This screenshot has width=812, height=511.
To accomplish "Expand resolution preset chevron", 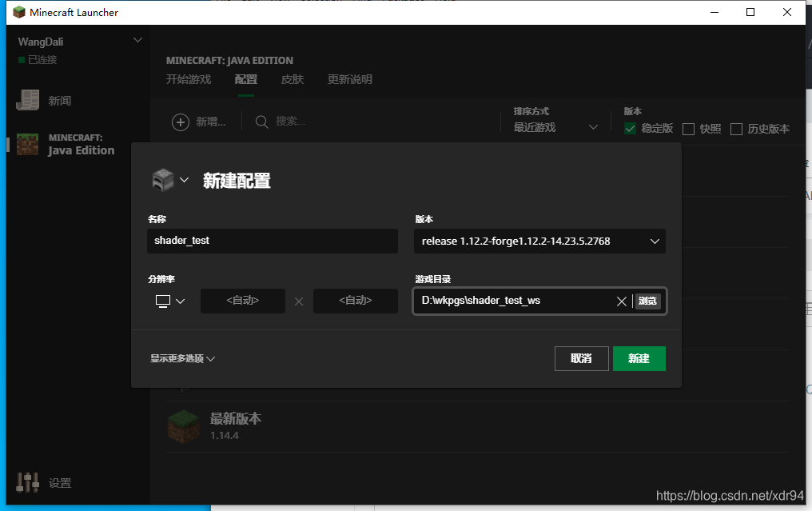I will pyautogui.click(x=180, y=301).
